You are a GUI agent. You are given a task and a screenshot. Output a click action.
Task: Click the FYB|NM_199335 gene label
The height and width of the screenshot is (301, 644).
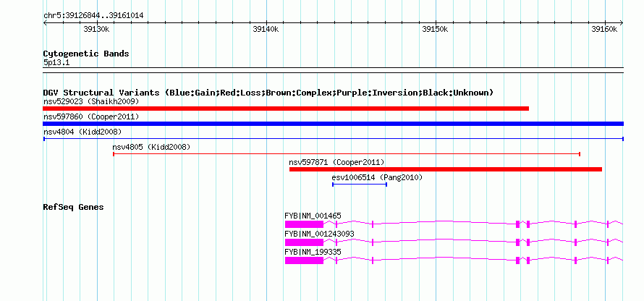tap(313, 252)
